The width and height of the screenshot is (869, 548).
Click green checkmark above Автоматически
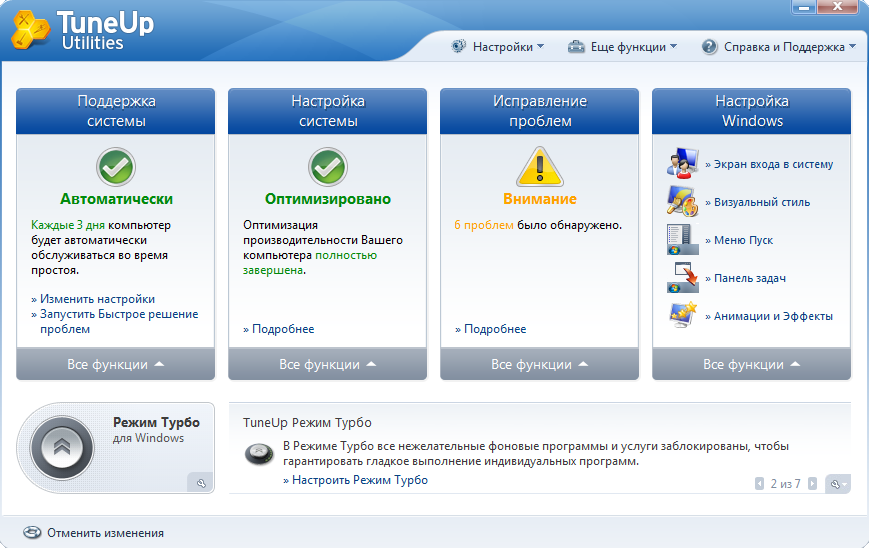click(x=116, y=167)
